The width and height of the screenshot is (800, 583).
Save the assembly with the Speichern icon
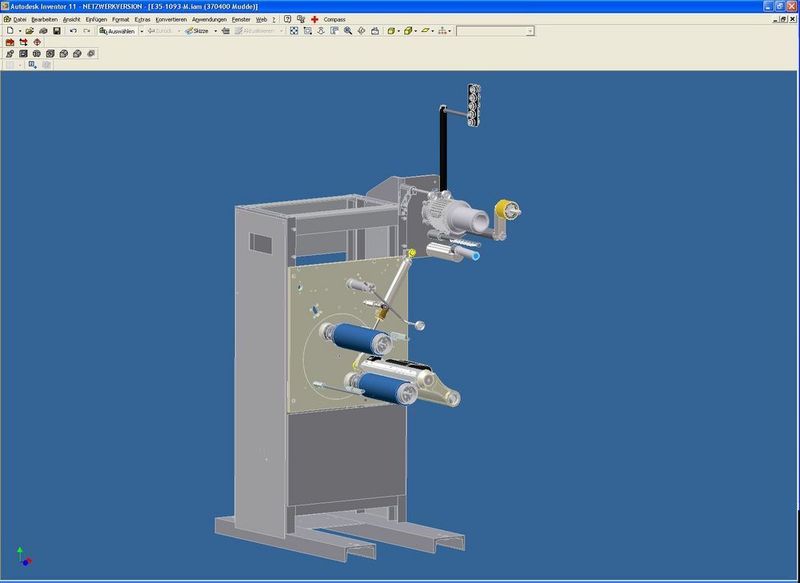56,33
